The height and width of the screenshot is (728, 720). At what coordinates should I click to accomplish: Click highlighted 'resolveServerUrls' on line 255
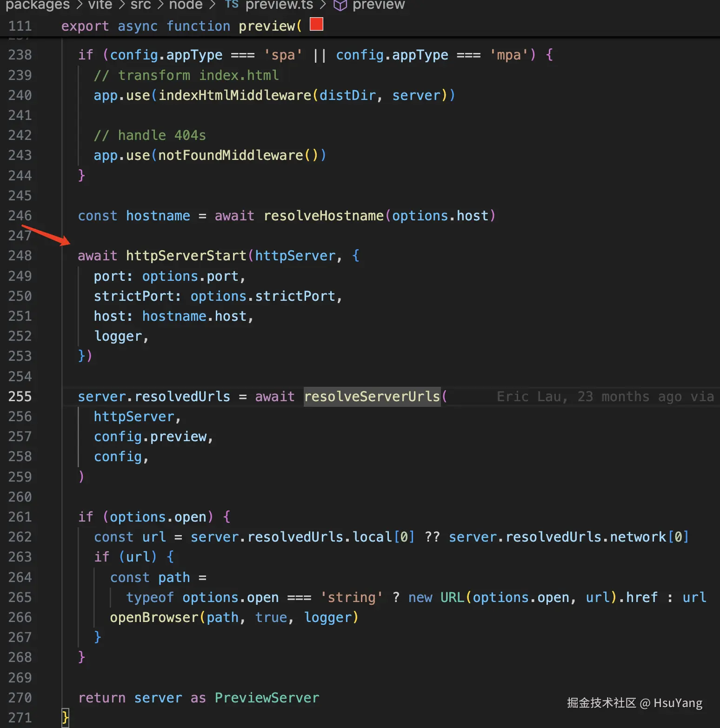[372, 397]
